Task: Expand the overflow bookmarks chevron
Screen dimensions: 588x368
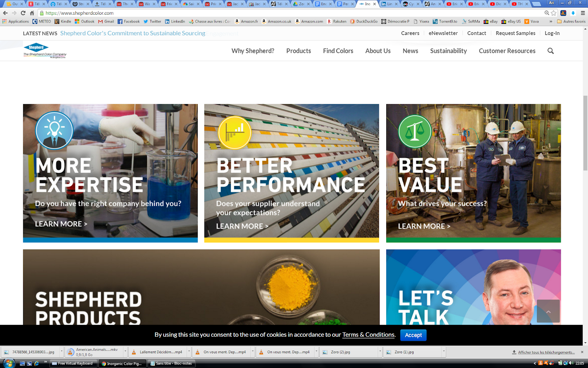Action: pyautogui.click(x=551, y=21)
